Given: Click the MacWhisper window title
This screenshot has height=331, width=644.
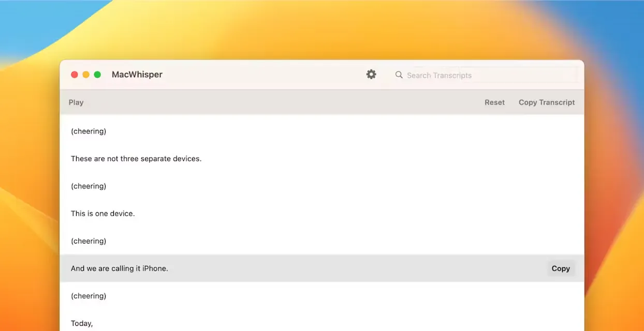Looking at the screenshot, I should pyautogui.click(x=137, y=74).
